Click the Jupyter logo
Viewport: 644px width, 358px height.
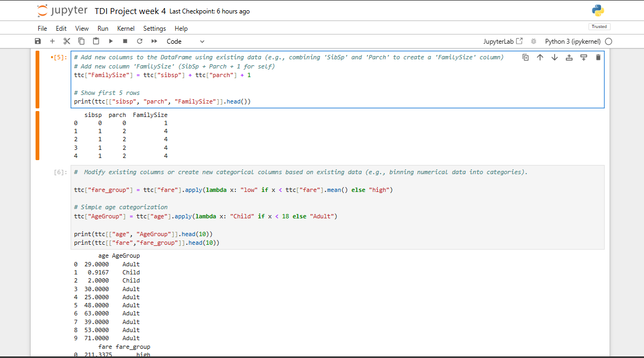63,11
